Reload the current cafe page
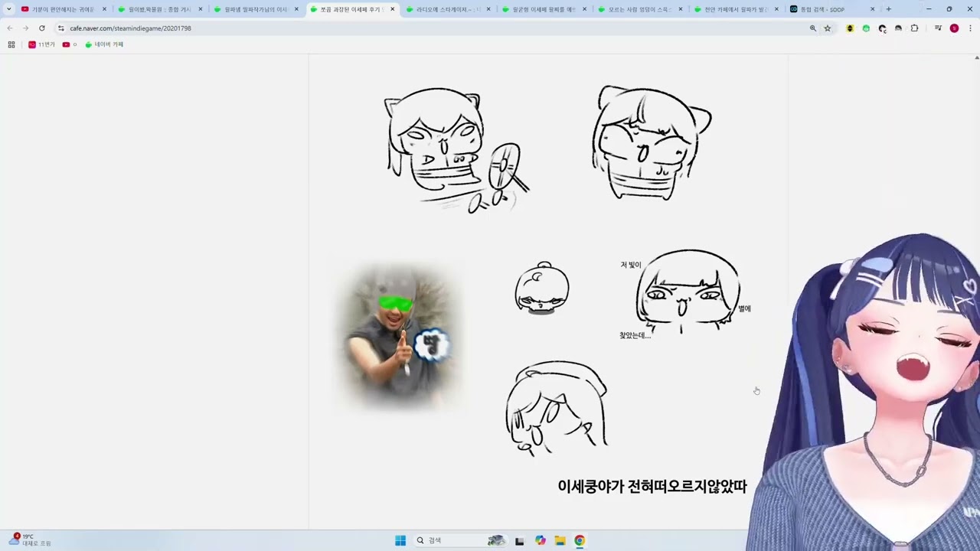The image size is (980, 551). point(41,28)
